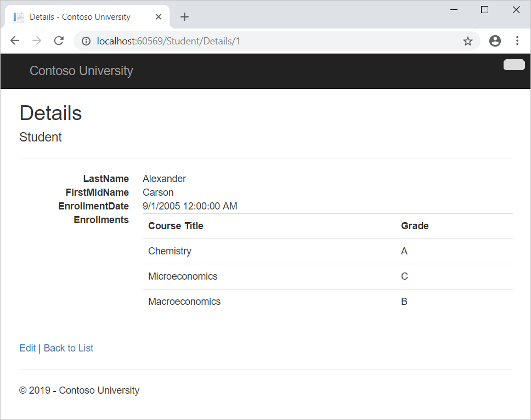The height and width of the screenshot is (420, 531).
Task: Open the Contoso University brand link
Action: (x=81, y=71)
